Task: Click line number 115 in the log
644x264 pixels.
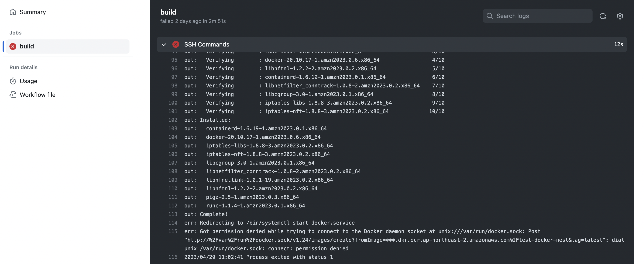Action: (173, 231)
